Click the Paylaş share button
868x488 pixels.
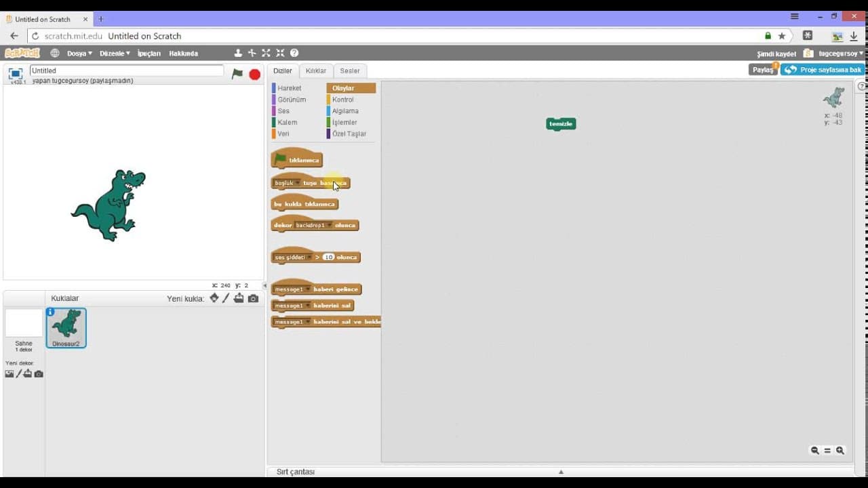pyautogui.click(x=763, y=70)
